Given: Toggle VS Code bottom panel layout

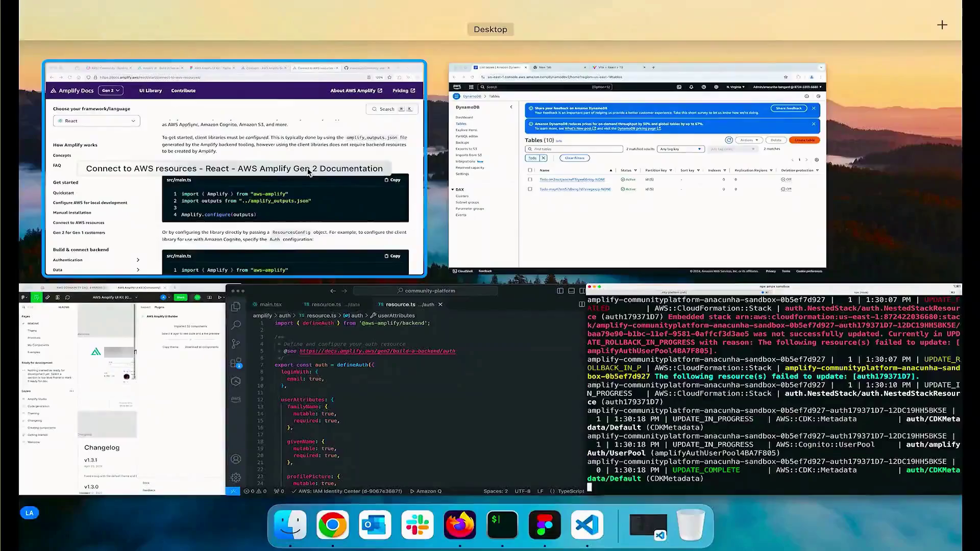Looking at the screenshot, I should [x=571, y=291].
